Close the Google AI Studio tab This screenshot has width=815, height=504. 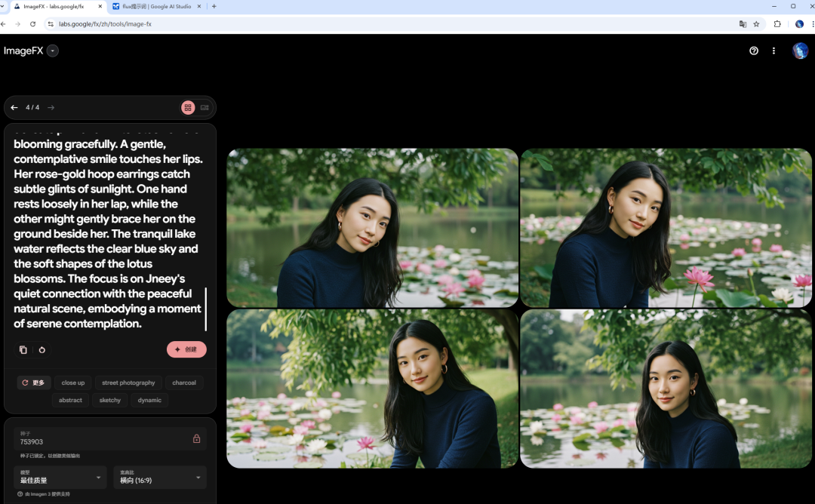199,7
